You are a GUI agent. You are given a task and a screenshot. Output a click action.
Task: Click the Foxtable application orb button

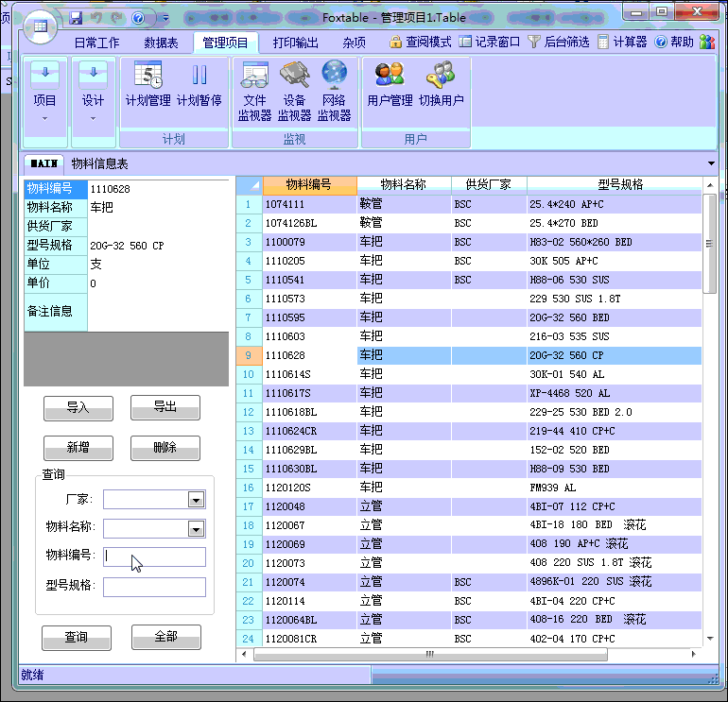pyautogui.click(x=41, y=26)
